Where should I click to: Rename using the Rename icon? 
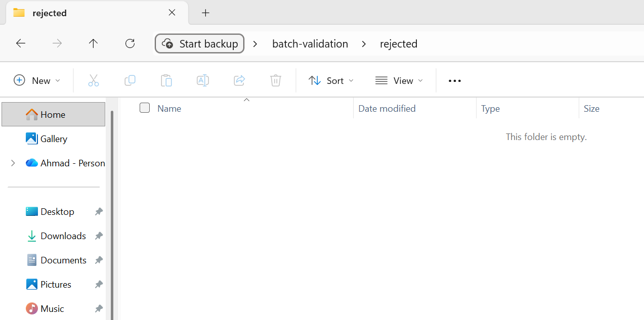coord(202,80)
